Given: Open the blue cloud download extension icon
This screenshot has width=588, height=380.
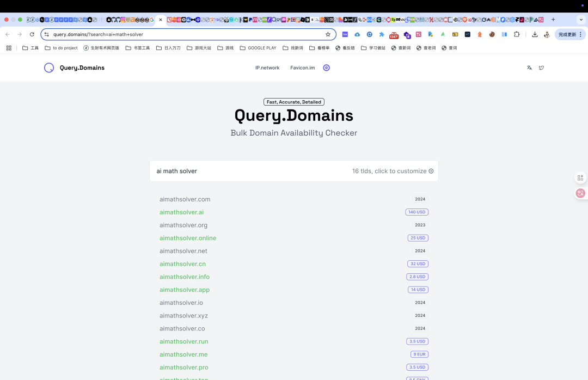Looking at the screenshot, I should (357, 34).
